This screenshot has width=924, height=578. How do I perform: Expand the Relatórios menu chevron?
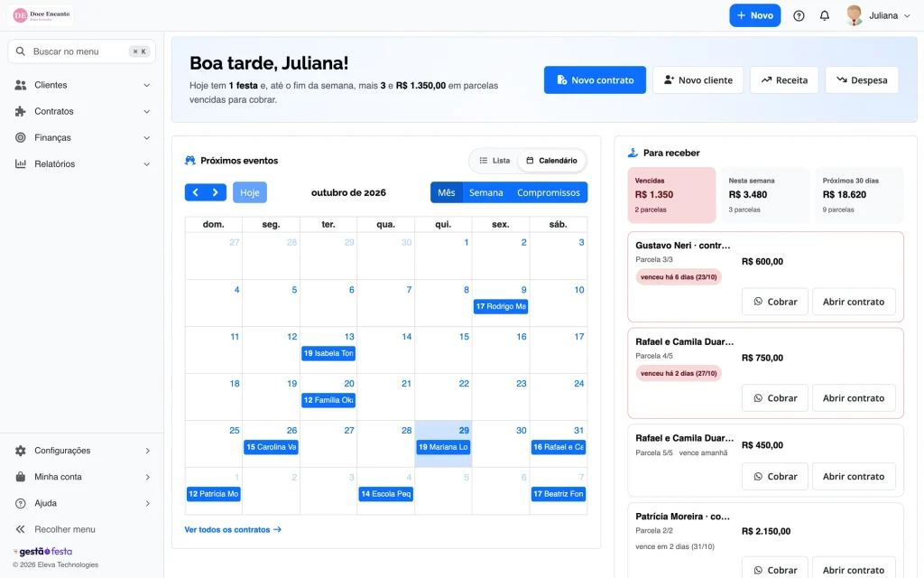[147, 164]
